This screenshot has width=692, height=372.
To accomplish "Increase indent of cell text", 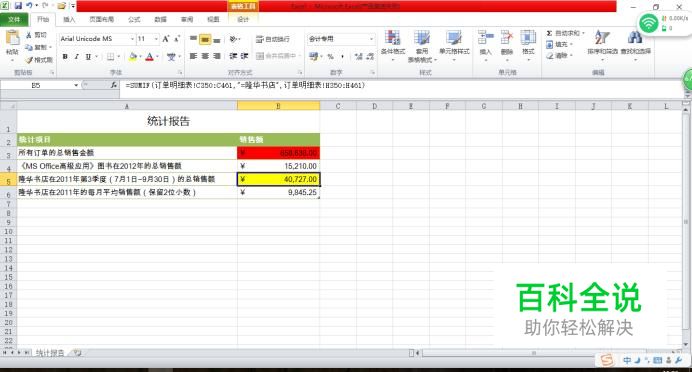I will point(244,56).
